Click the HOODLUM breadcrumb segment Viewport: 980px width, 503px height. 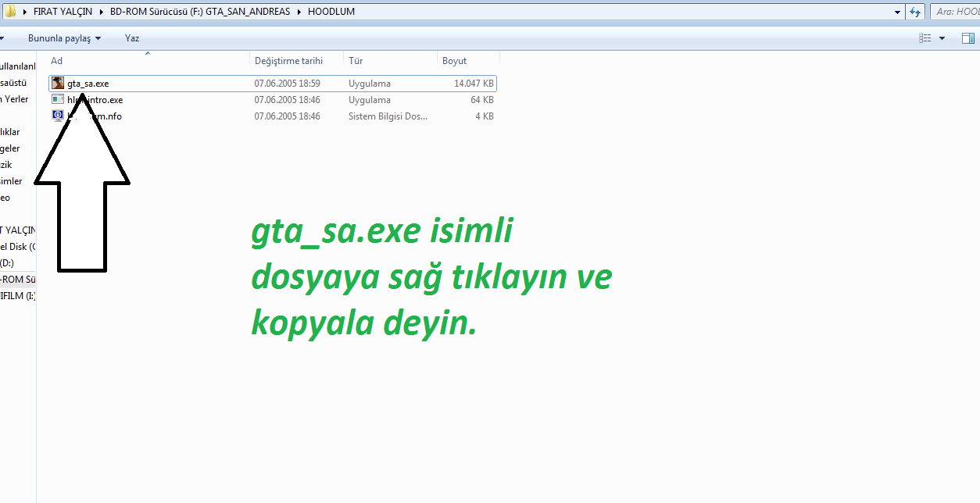(x=331, y=12)
